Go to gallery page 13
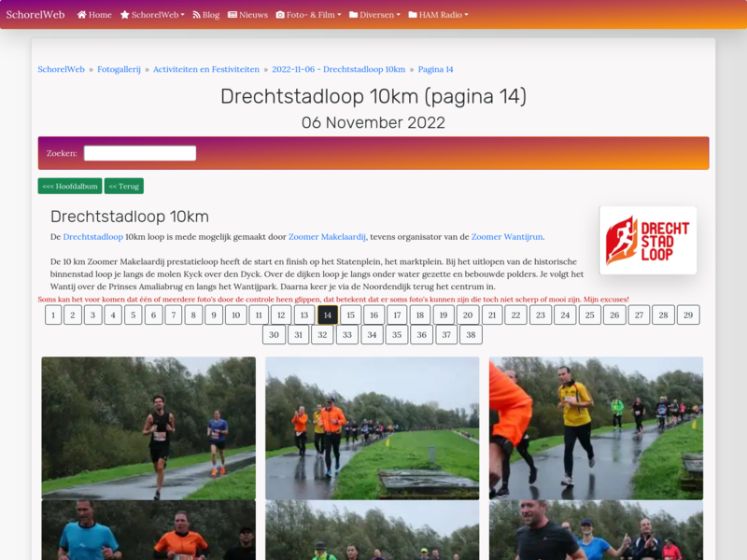Screen dimensions: 747x560 (x=304, y=315)
